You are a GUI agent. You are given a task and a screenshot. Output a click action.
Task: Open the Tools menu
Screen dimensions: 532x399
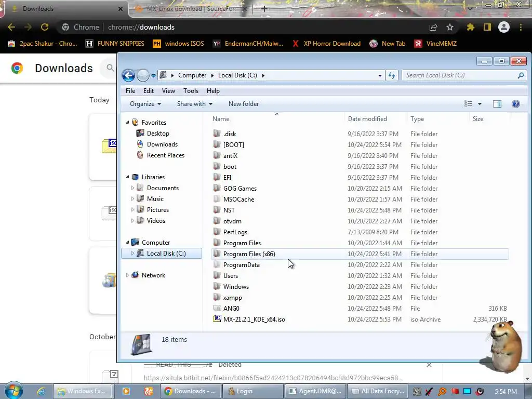191,91
